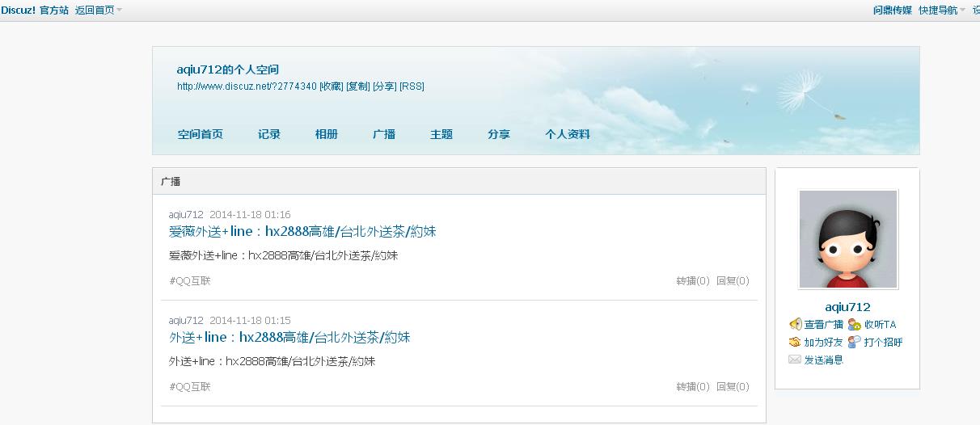Click the 问鼎传媒 link in top bar
The width and height of the screenshot is (980, 425).
click(893, 10)
